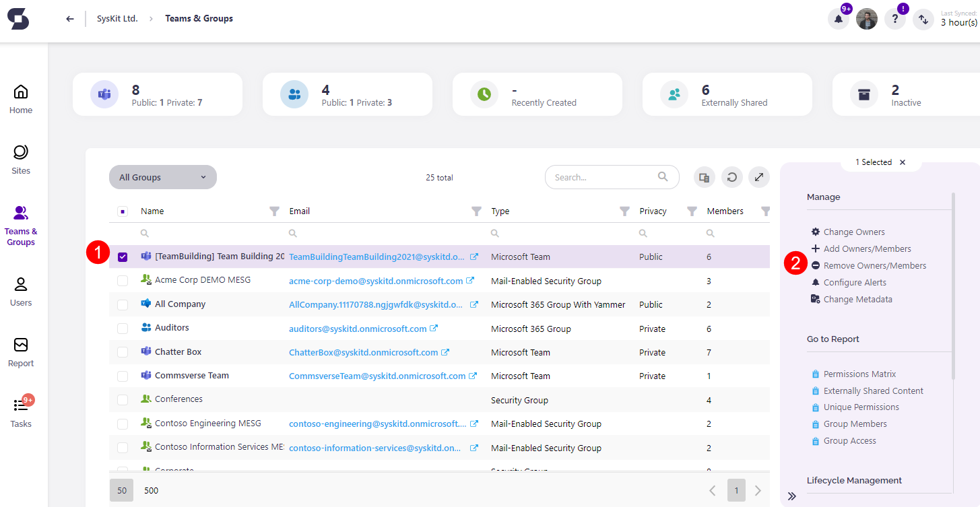Image resolution: width=980 pixels, height=507 pixels.
Task: Click the notifications bell icon
Action: [x=838, y=20]
